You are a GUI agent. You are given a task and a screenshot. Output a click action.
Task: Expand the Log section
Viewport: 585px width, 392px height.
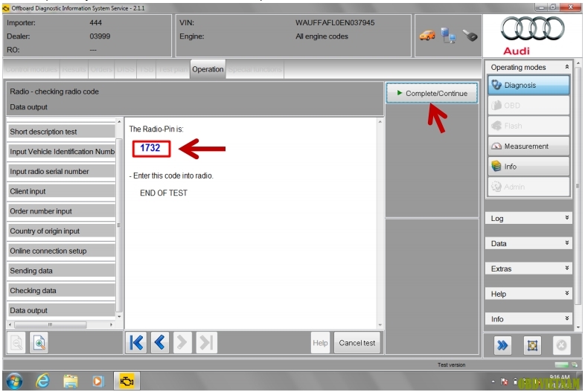point(528,218)
